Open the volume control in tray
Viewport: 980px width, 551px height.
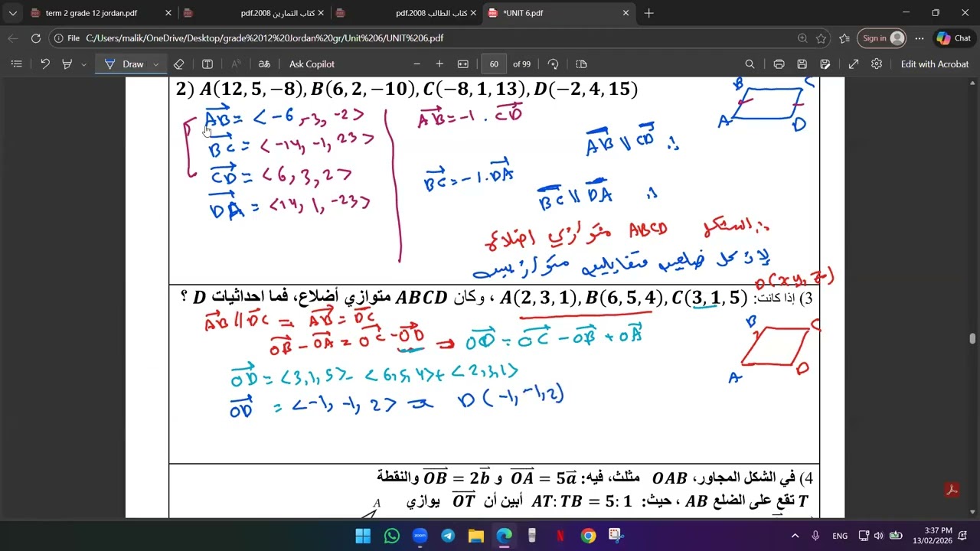tap(878, 536)
